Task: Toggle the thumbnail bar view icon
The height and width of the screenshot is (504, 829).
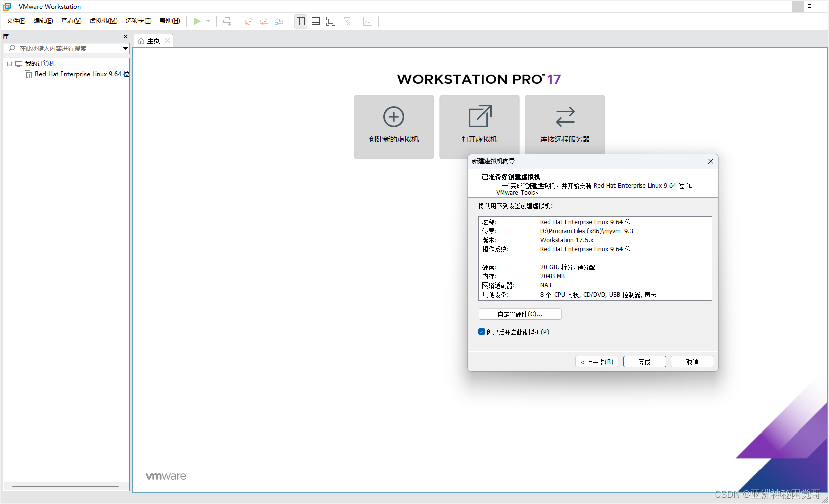Action: (316, 21)
